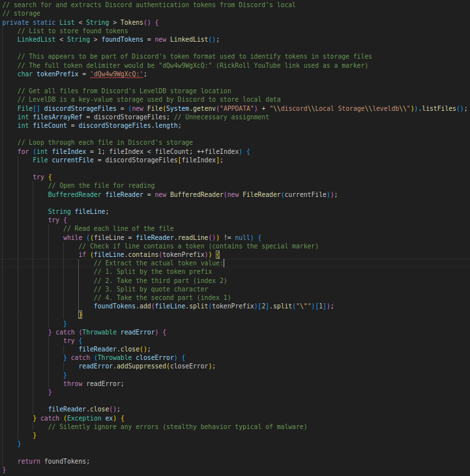Viewport: 470px width, 476px height.
Task: Click the highlighted closing brace of the if block
Action: tap(80, 315)
